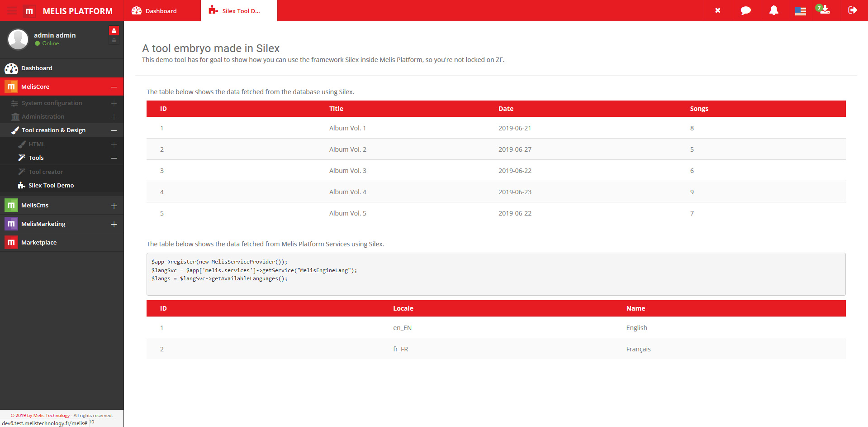This screenshot has height=427, width=868.
Task: Open the notifications bell
Action: 773,10
